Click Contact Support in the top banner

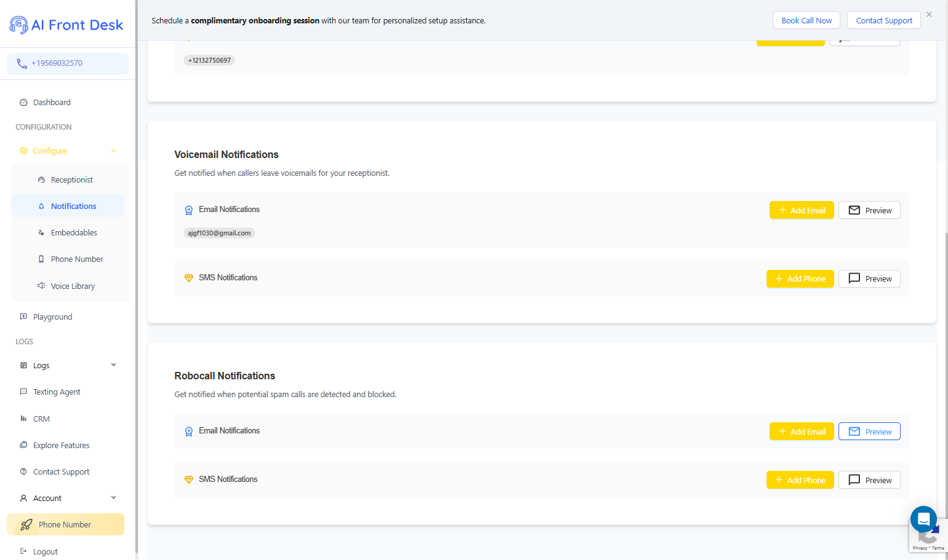(884, 20)
